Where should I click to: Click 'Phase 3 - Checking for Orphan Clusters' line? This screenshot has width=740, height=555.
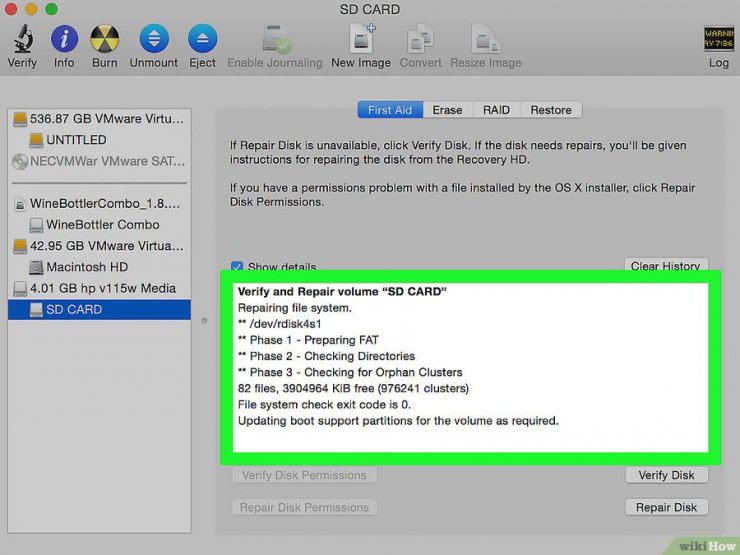coord(350,372)
